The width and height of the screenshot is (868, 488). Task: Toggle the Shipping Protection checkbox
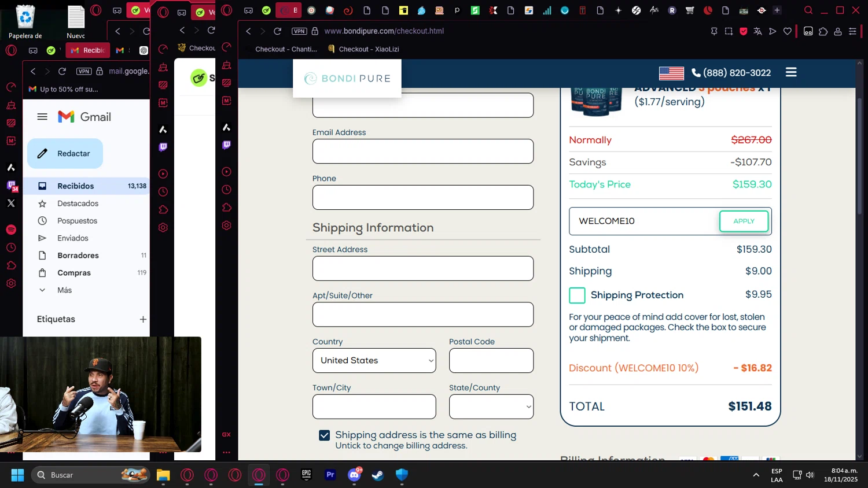point(577,295)
